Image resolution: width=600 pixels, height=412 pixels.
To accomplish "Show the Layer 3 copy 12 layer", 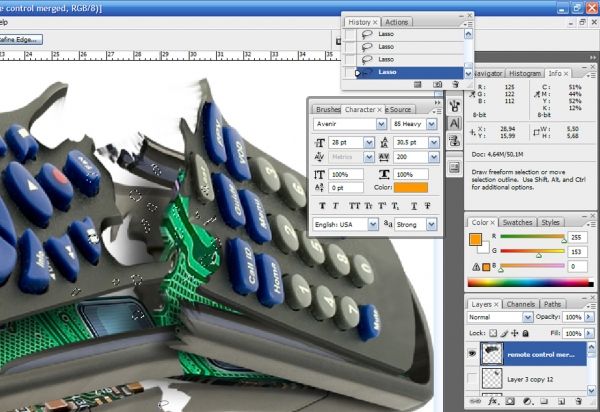I will (473, 379).
